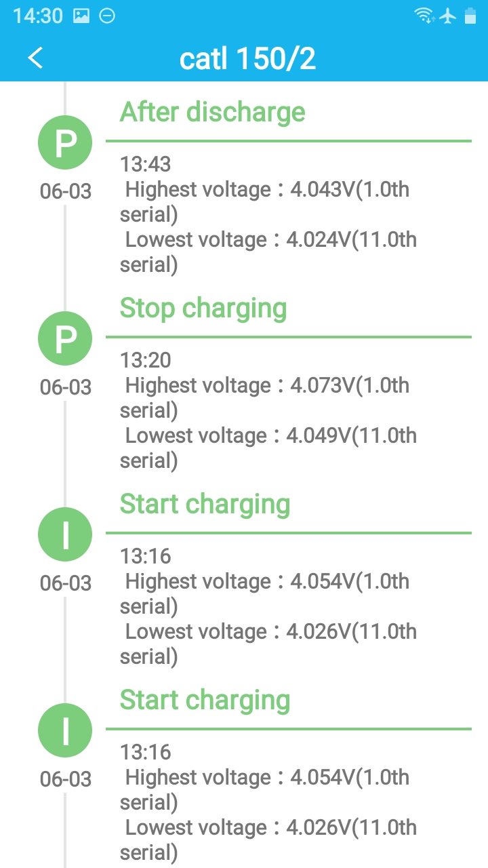Open the After discharge event heading

point(213,112)
